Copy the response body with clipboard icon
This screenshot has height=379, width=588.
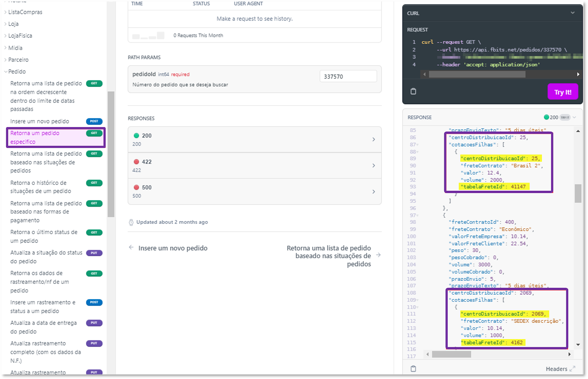(x=413, y=368)
